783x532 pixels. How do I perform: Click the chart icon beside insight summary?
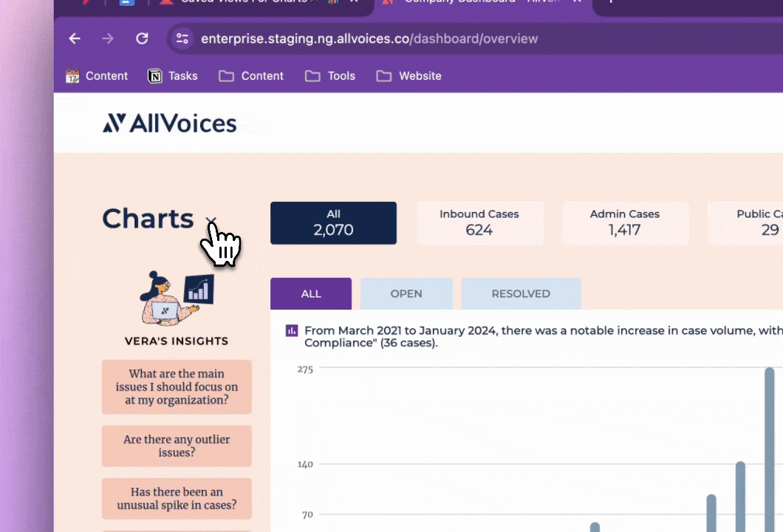tap(292, 331)
